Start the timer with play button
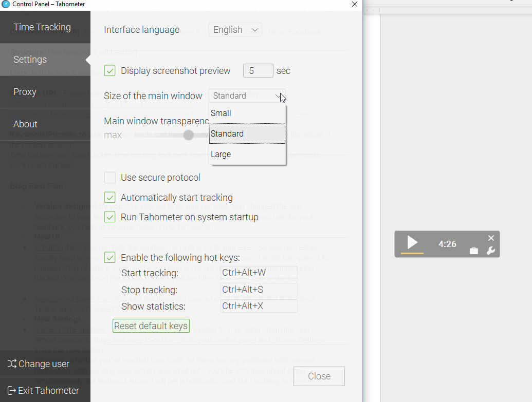 412,242
